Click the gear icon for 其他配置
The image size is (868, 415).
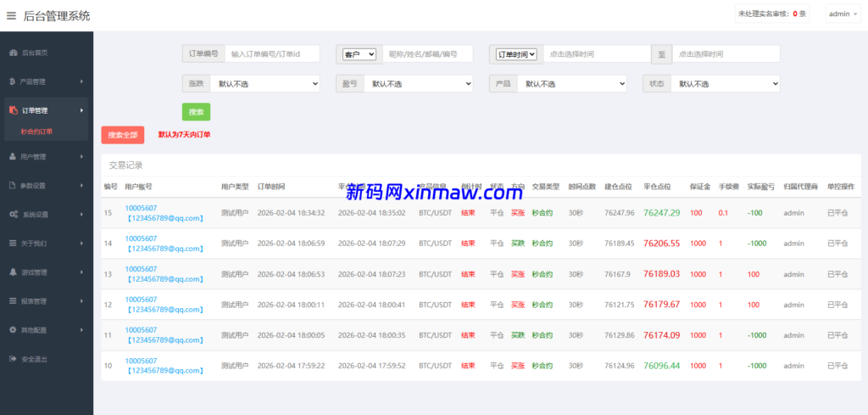tap(14, 329)
